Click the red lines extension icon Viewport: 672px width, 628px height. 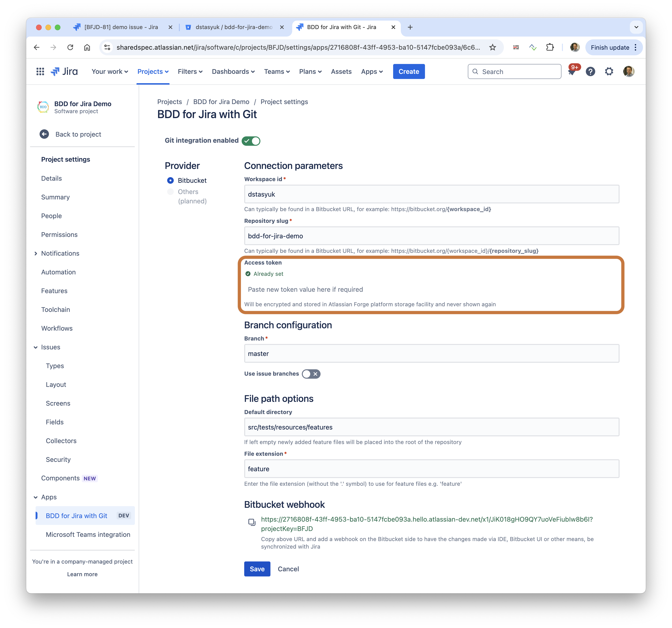(516, 47)
